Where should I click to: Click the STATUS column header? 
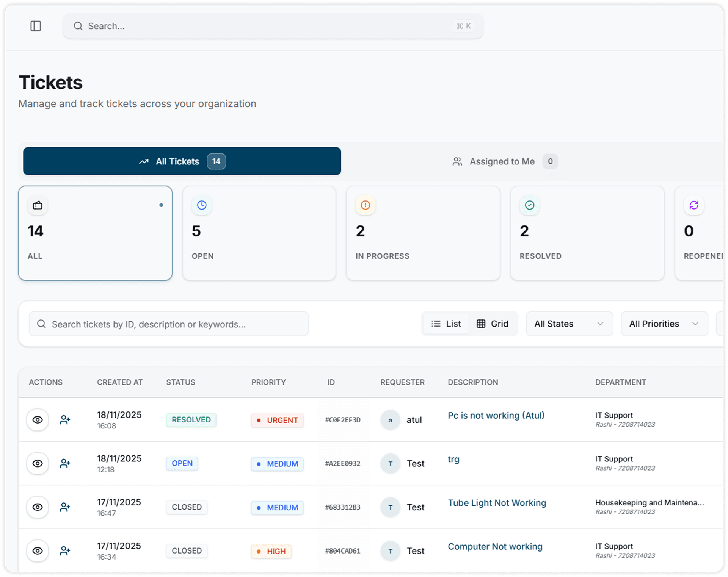coord(180,382)
